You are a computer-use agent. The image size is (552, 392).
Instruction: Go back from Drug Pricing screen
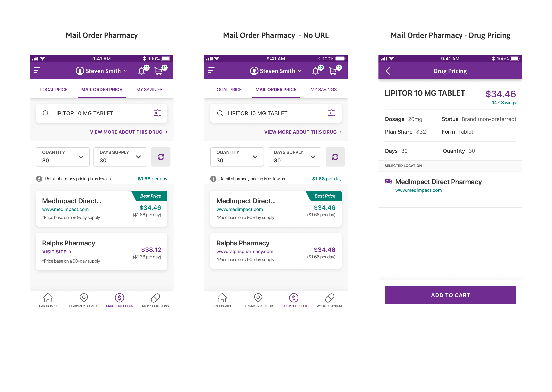pos(388,71)
